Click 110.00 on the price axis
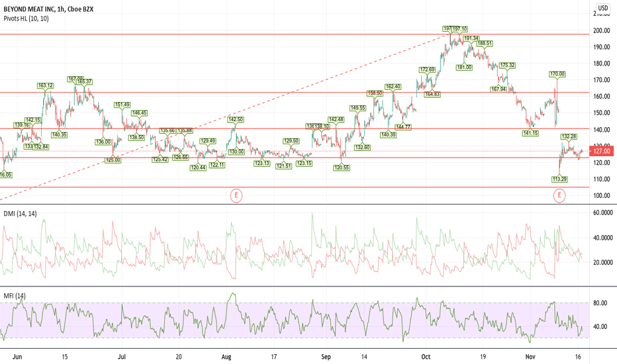The height and width of the screenshot is (364, 617). coord(602,179)
